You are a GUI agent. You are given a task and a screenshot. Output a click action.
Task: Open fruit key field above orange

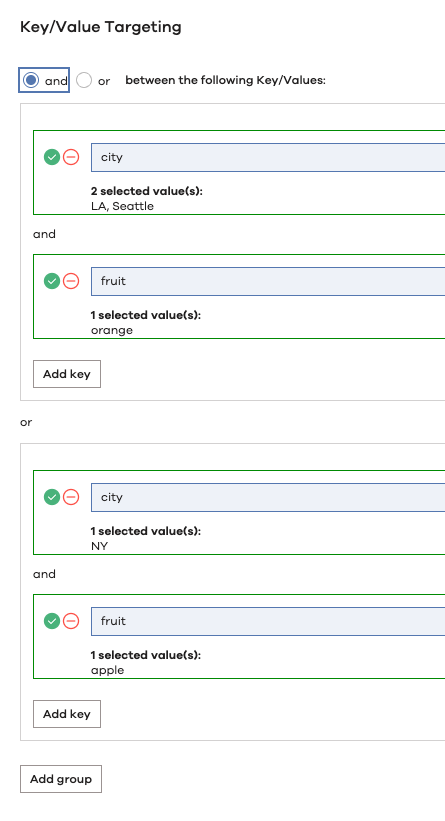coord(268,282)
